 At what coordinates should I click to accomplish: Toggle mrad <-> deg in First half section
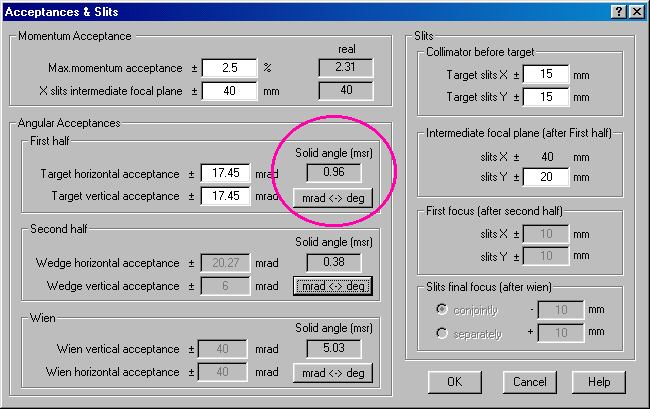[333, 197]
